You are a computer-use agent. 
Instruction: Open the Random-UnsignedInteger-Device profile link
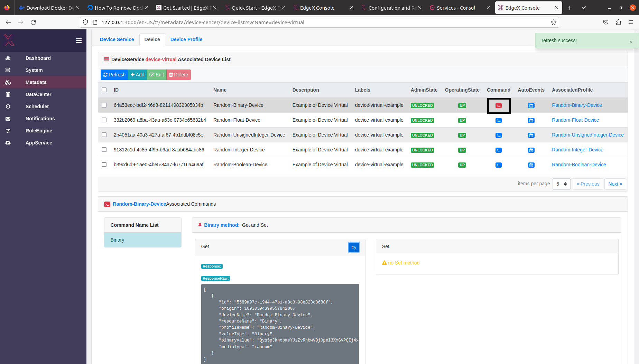pyautogui.click(x=587, y=135)
